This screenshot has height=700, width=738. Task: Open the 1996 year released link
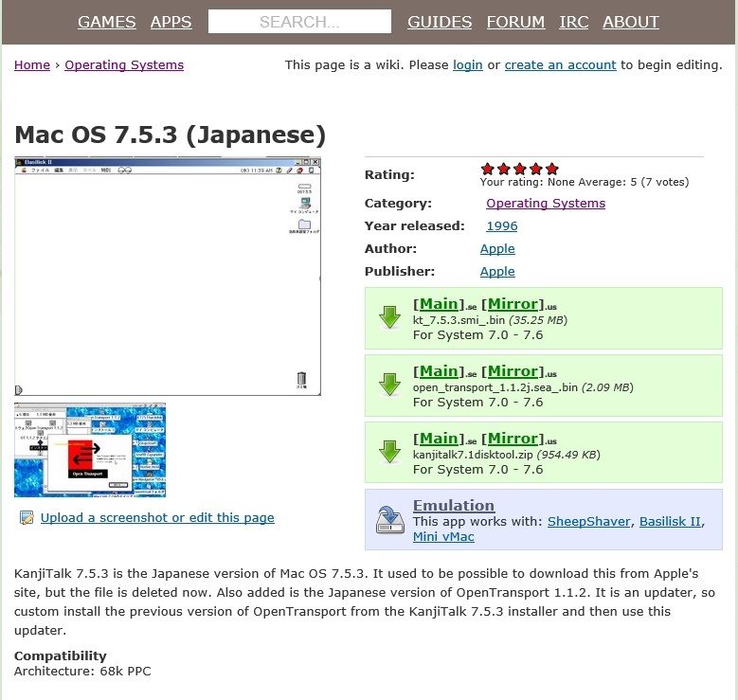(x=502, y=226)
